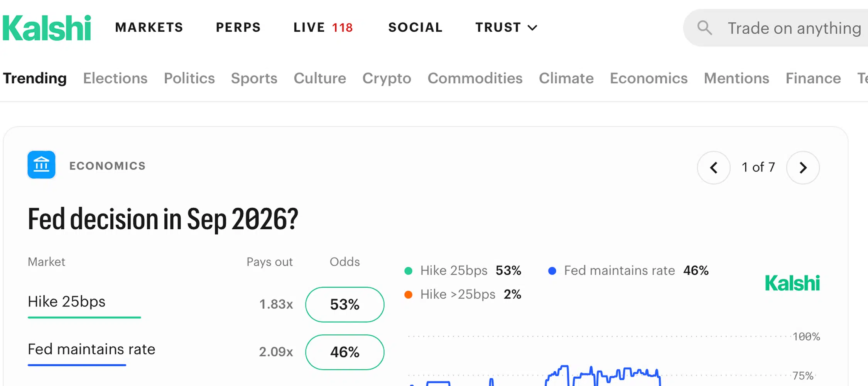
Task: Click the 'Odds' column header
Action: (344, 262)
